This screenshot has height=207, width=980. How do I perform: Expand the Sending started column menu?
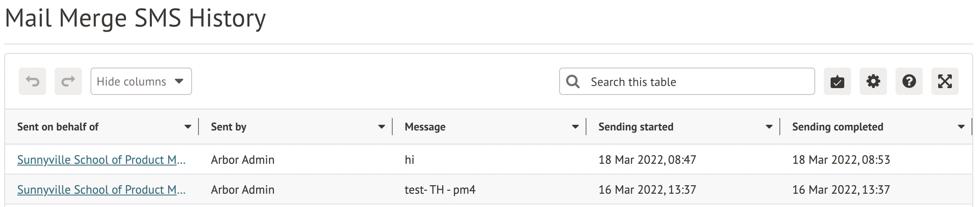[769, 127]
